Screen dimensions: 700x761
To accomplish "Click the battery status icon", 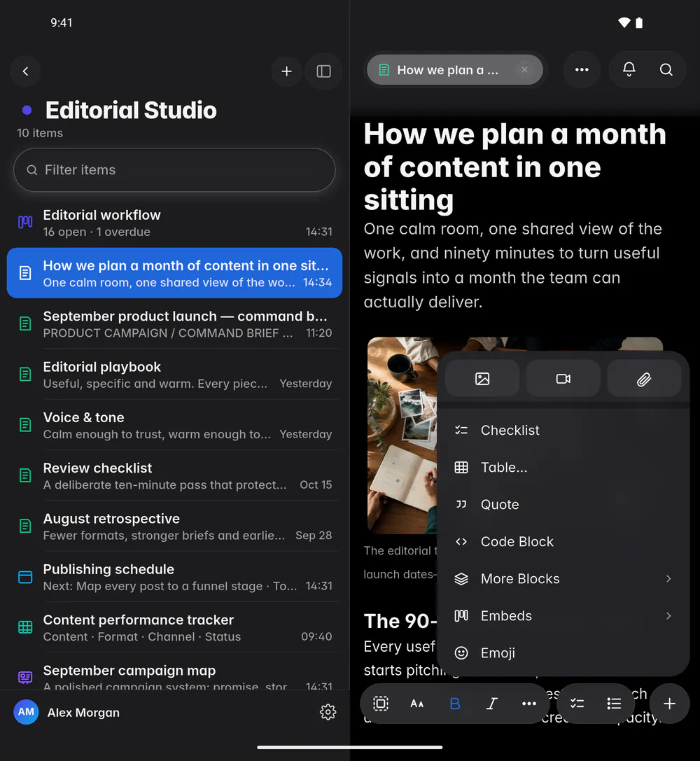I will pyautogui.click(x=639, y=23).
